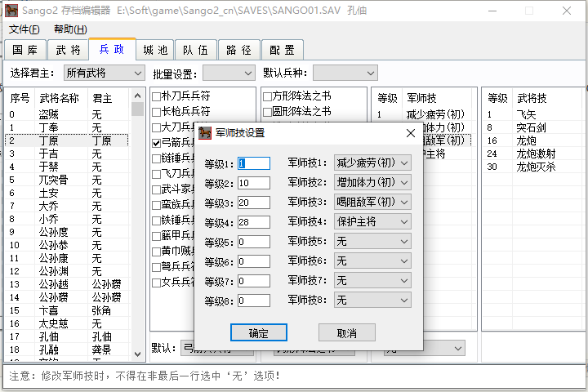Select general 大乔 in the list
Screen dimensions: 588x392
[x=68, y=206]
